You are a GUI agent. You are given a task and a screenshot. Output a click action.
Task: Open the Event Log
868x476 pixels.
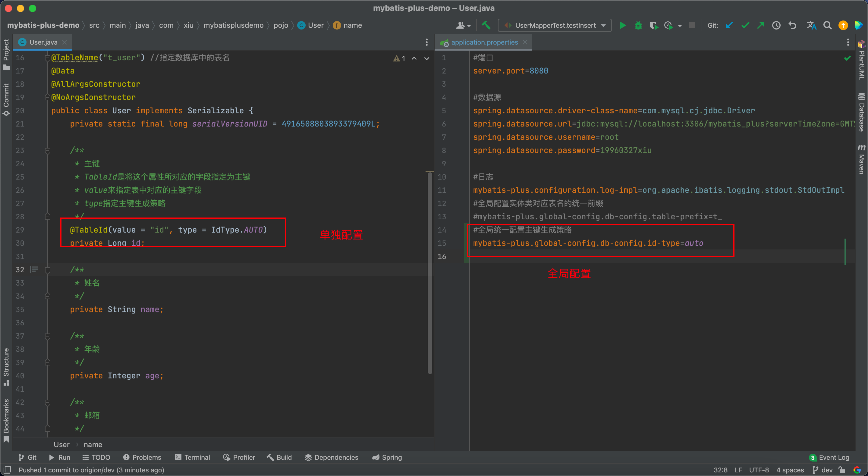[x=829, y=457]
